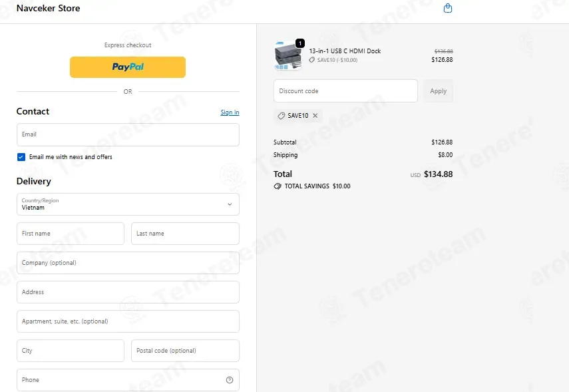
Task: Focus the Email input field
Action: [x=128, y=134]
